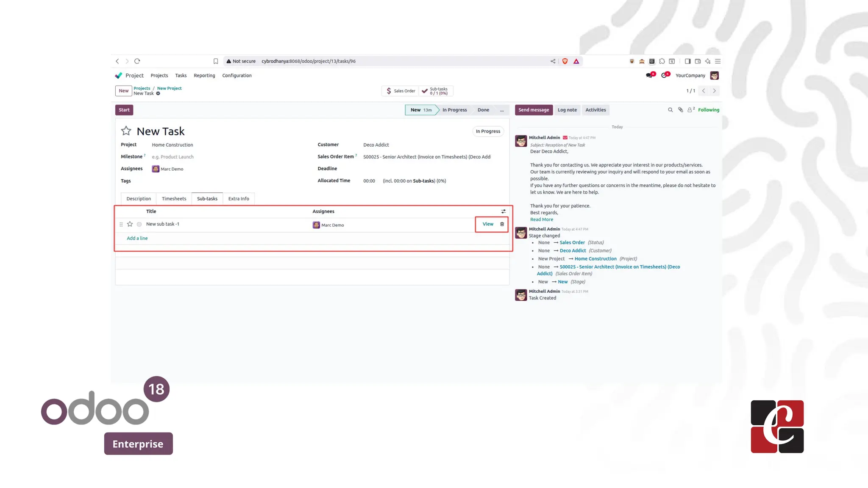Screen dimensions: 868x488
Task: Click the browser bookmark icon
Action: tap(216, 61)
